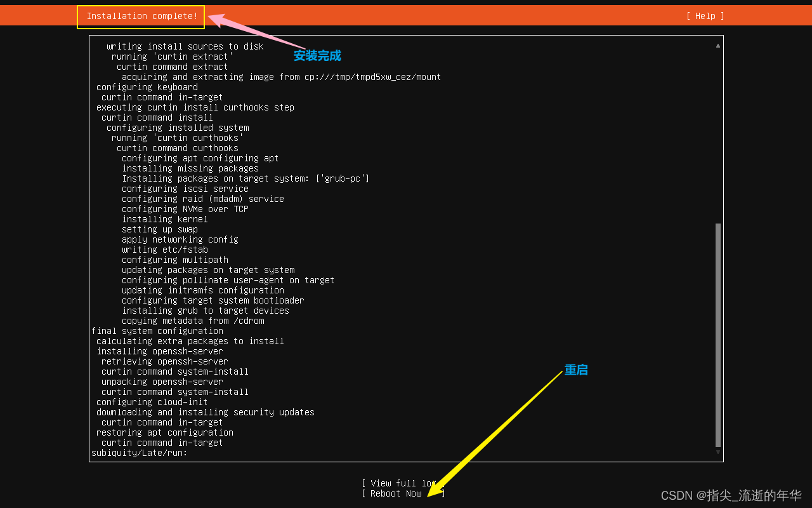This screenshot has width=812, height=508.
Task: Click the 'curtin command curthooks' line
Action: click(x=177, y=148)
